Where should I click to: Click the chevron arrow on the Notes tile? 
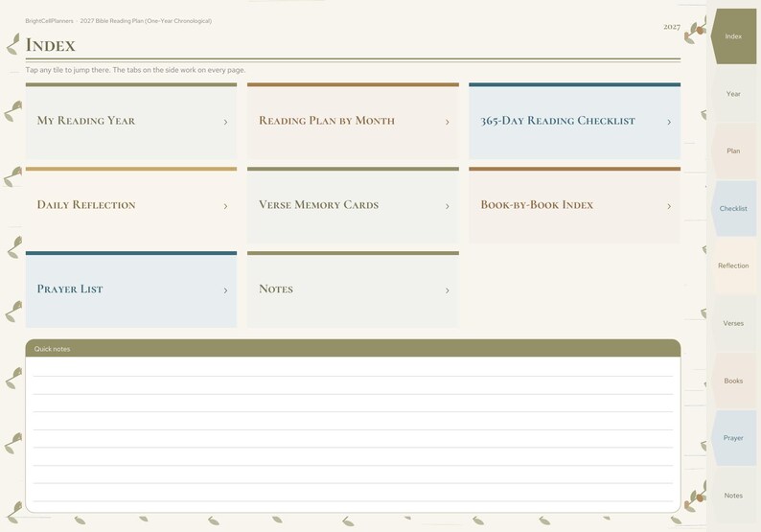[x=448, y=290]
